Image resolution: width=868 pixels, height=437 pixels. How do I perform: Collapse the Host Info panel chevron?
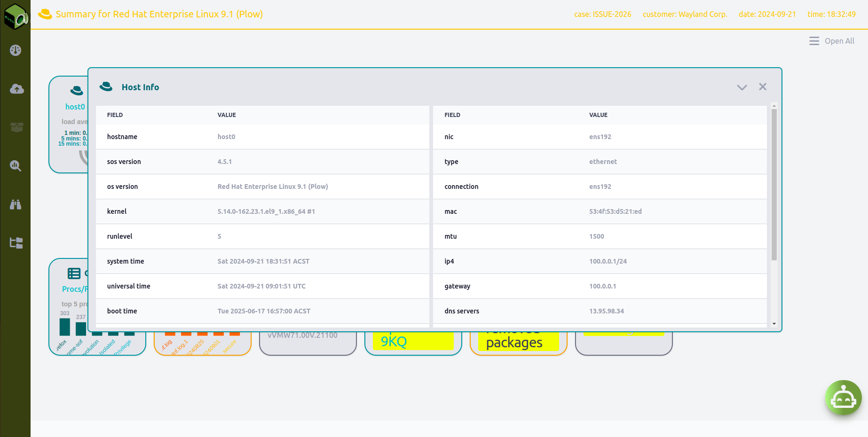pos(742,87)
